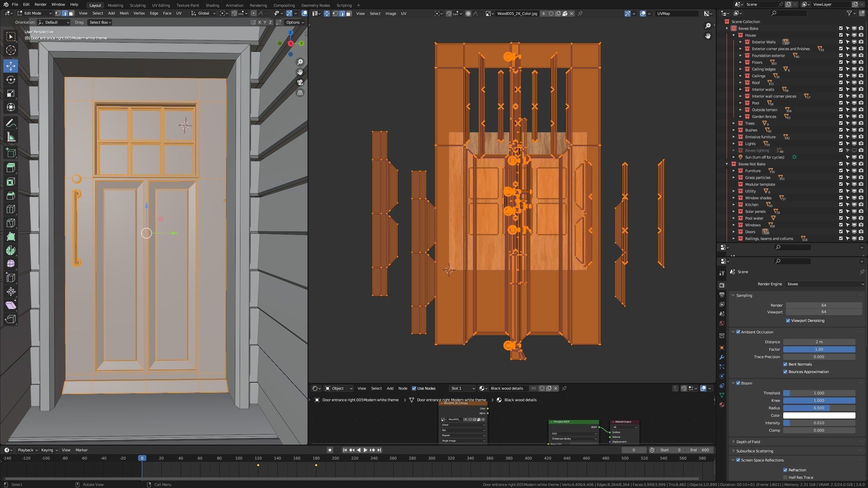Open the Mesh menu in the 3D viewport

click(124, 13)
